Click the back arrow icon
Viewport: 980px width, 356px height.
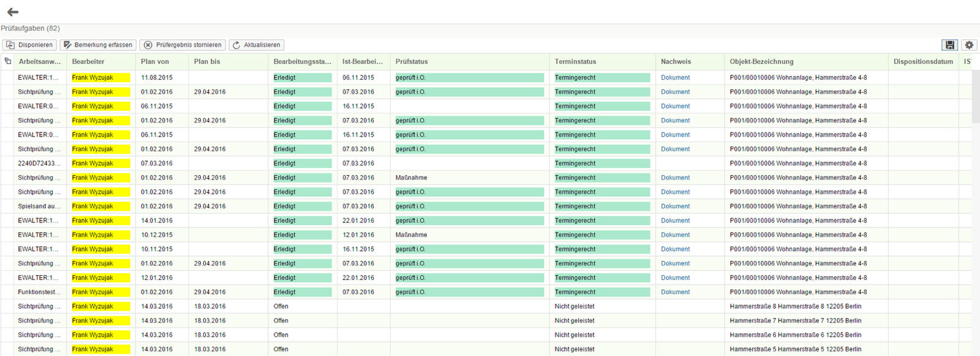[13, 12]
